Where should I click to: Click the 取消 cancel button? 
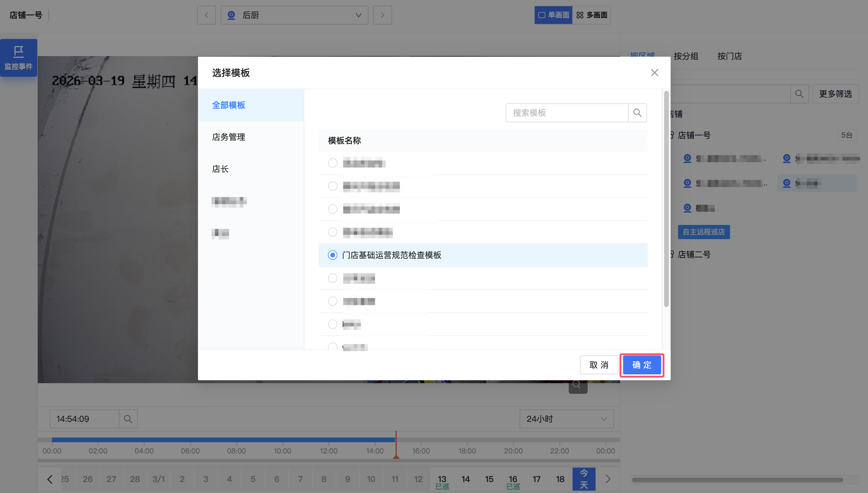point(599,365)
